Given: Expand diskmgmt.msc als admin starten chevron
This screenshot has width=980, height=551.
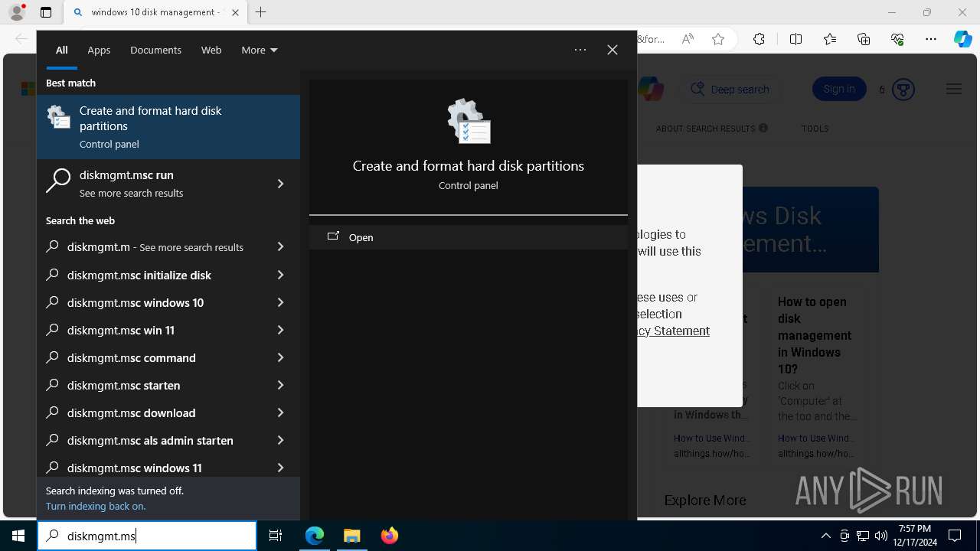Looking at the screenshot, I should click(x=280, y=440).
